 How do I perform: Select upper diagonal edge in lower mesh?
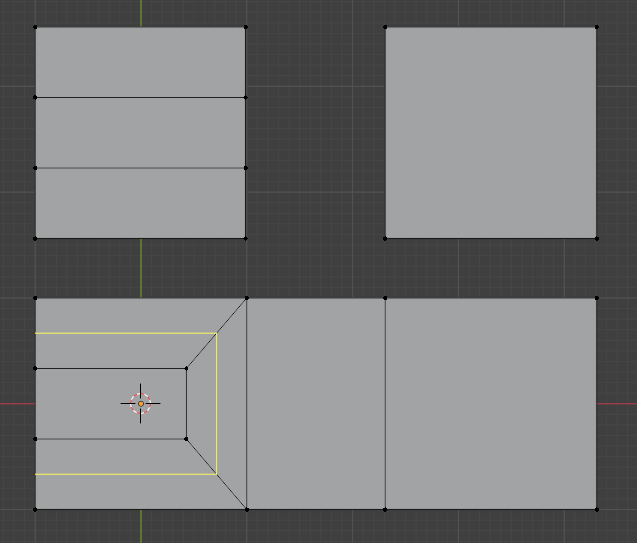point(232,316)
